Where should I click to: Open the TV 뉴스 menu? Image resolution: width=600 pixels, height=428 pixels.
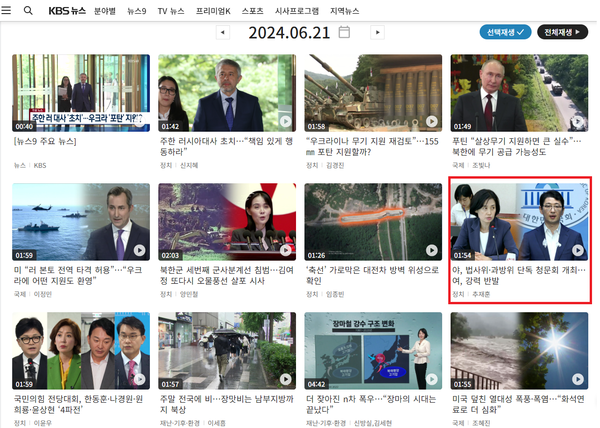pyautogui.click(x=171, y=11)
